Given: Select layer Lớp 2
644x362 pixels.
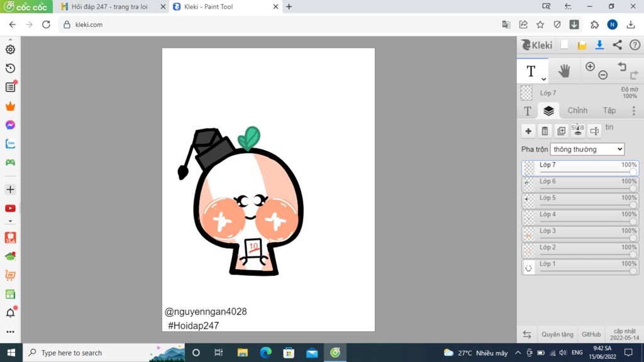Looking at the screenshot, I should 580,251.
